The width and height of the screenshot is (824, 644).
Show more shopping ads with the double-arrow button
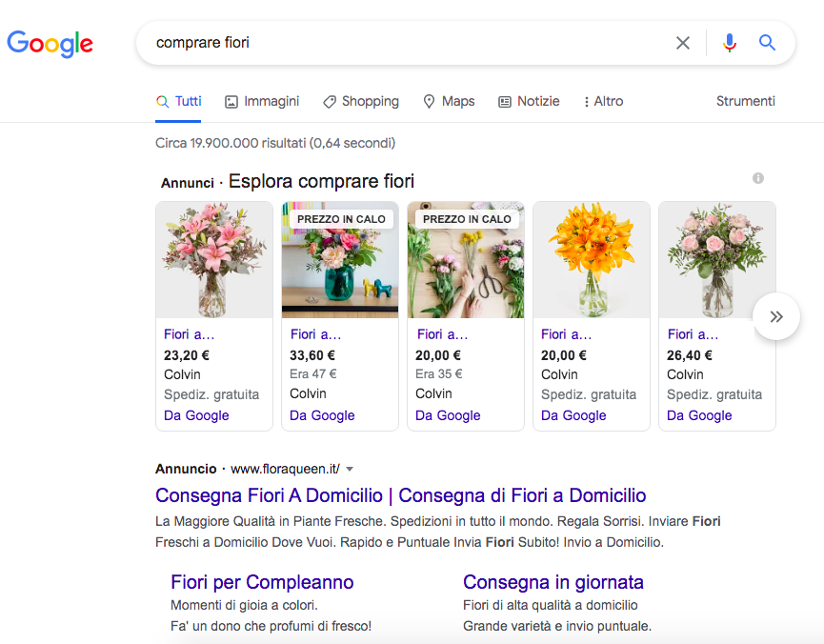(x=776, y=316)
